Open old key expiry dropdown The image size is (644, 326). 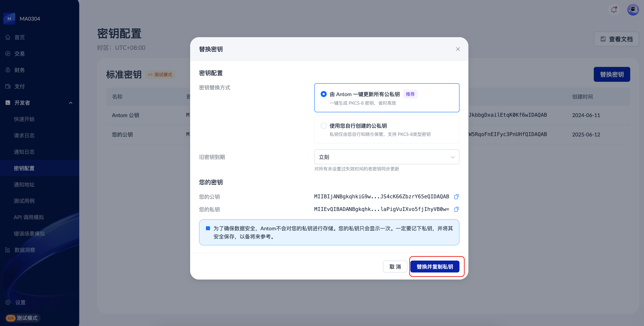click(x=387, y=157)
